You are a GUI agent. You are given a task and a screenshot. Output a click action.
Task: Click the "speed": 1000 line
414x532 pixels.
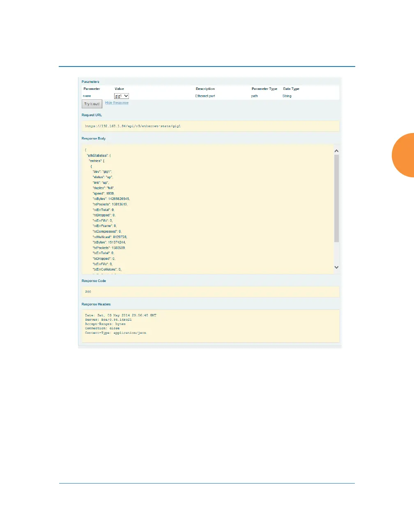point(103,193)
